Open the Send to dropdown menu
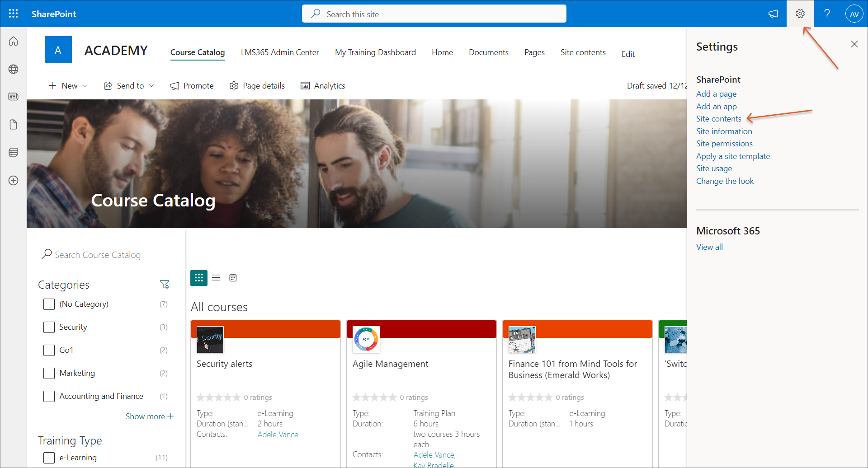 [x=129, y=86]
